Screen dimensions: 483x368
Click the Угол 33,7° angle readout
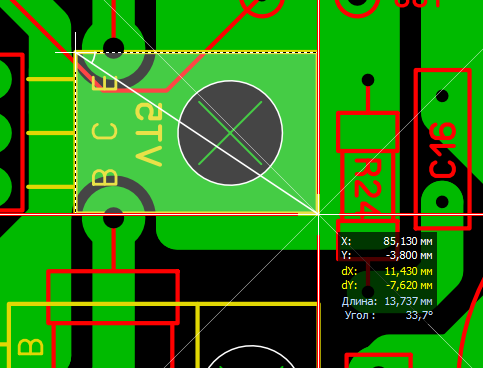tap(389, 315)
